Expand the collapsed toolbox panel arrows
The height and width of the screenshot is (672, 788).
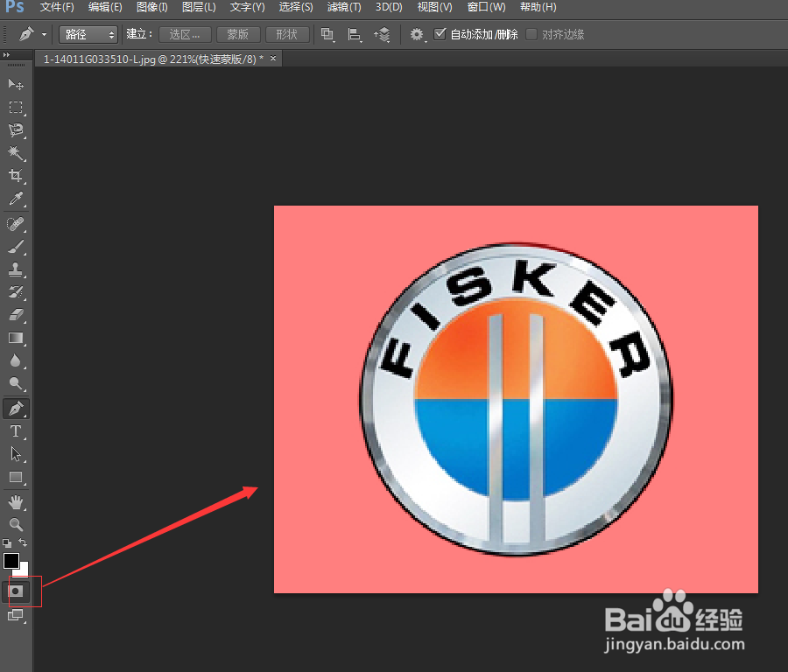coord(6,55)
